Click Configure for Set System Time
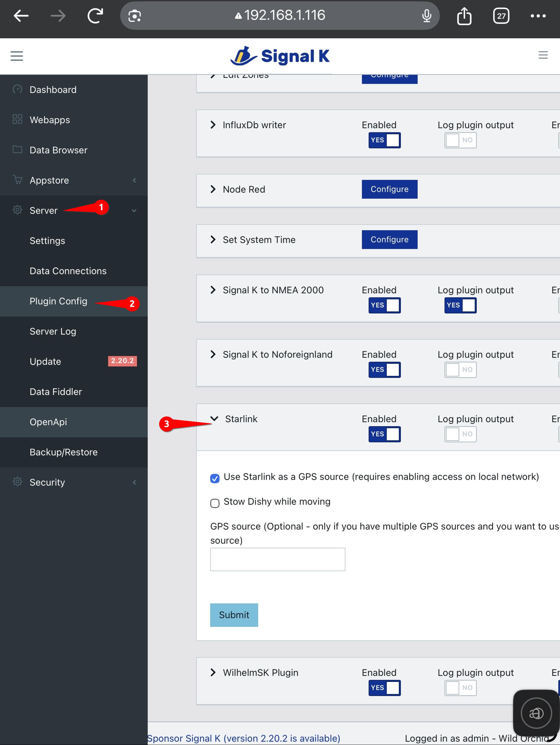This screenshot has height=745, width=560. [x=389, y=239]
